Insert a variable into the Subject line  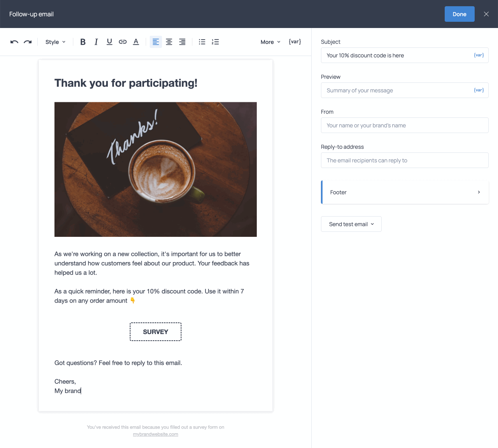pos(478,55)
